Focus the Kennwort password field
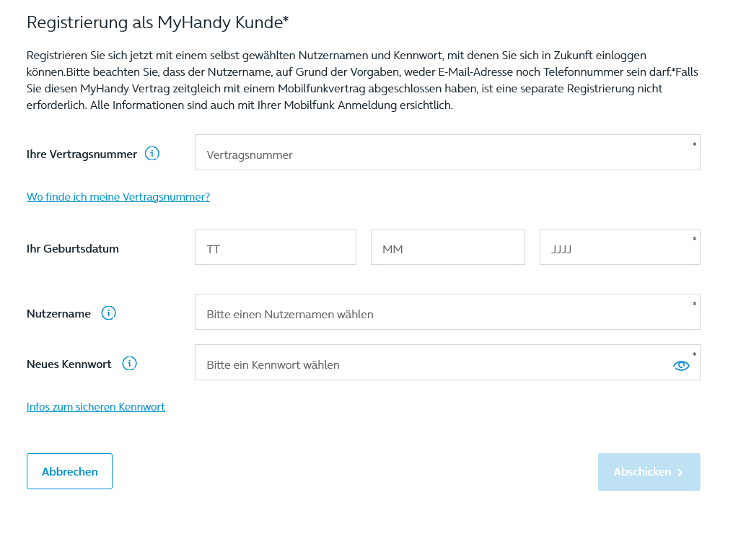Viewport: 733px width, 560px height. pos(447,362)
